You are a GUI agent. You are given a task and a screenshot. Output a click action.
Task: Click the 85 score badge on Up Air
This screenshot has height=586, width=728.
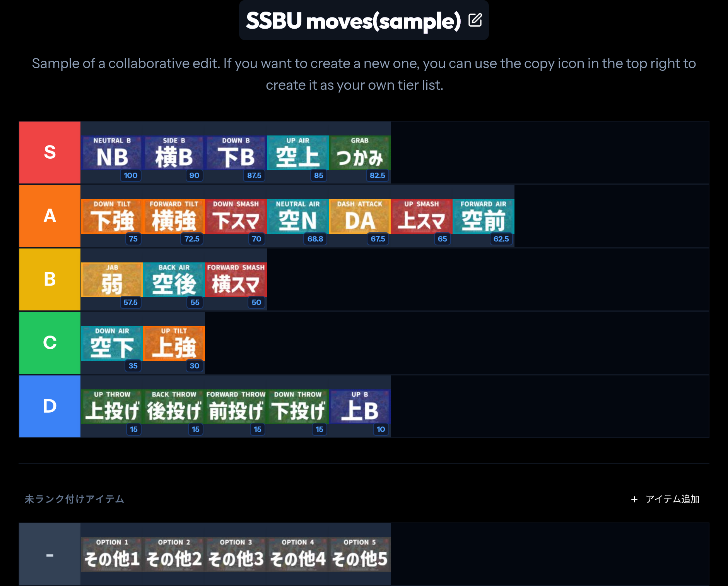(319, 175)
